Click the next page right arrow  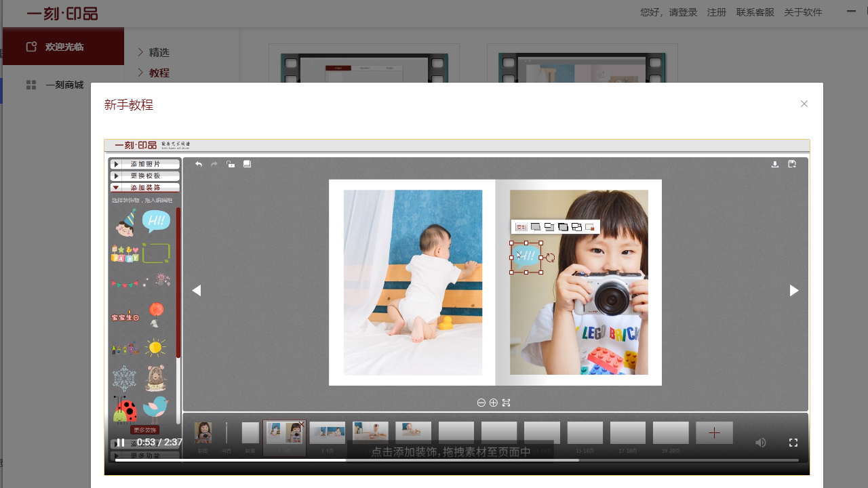[793, 291]
